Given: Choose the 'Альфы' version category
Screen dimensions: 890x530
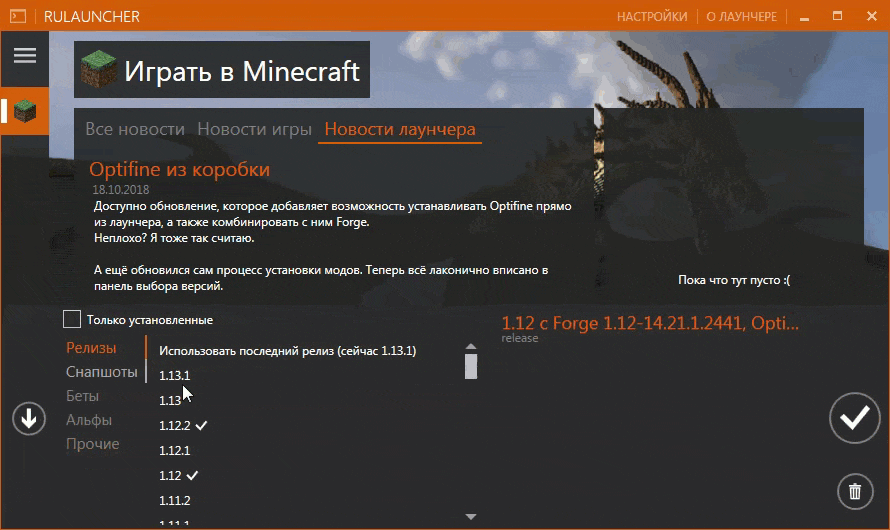Looking at the screenshot, I should click(89, 420).
